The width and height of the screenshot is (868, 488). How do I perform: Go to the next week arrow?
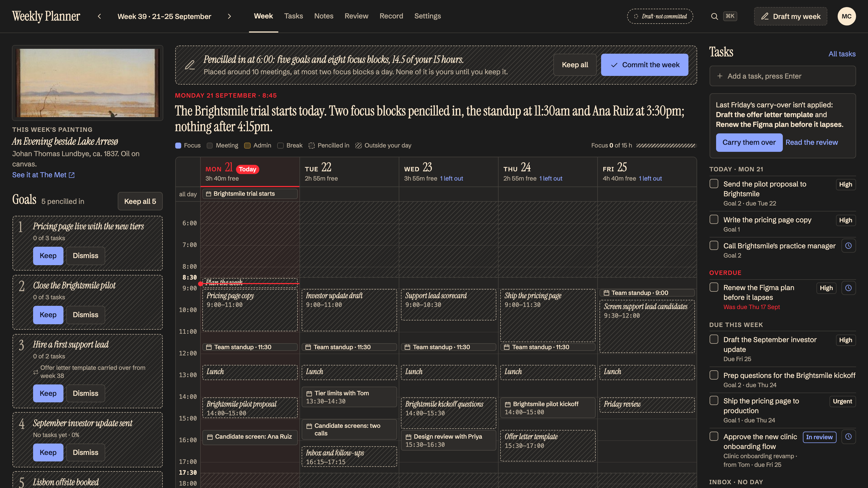pos(229,16)
